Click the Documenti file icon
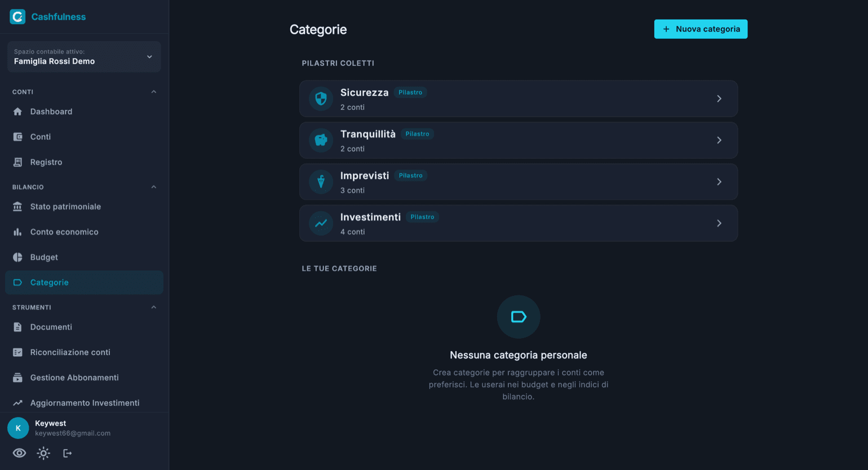The width and height of the screenshot is (868, 470). [17, 327]
